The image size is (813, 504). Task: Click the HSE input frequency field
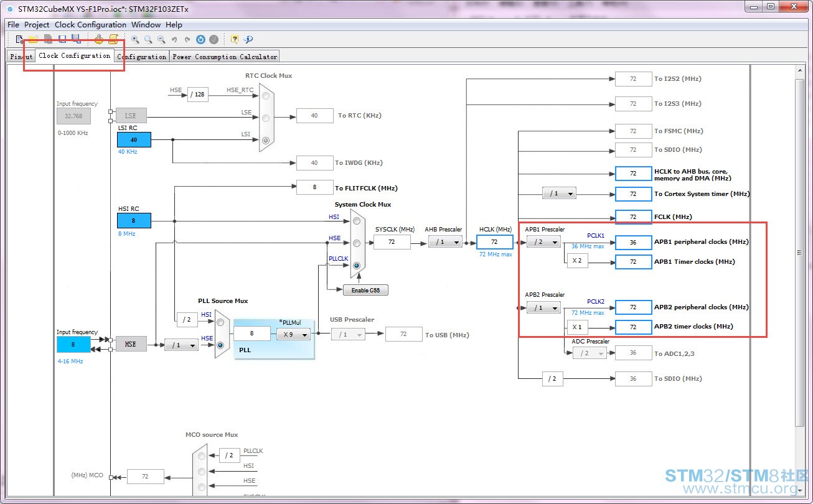pos(73,344)
